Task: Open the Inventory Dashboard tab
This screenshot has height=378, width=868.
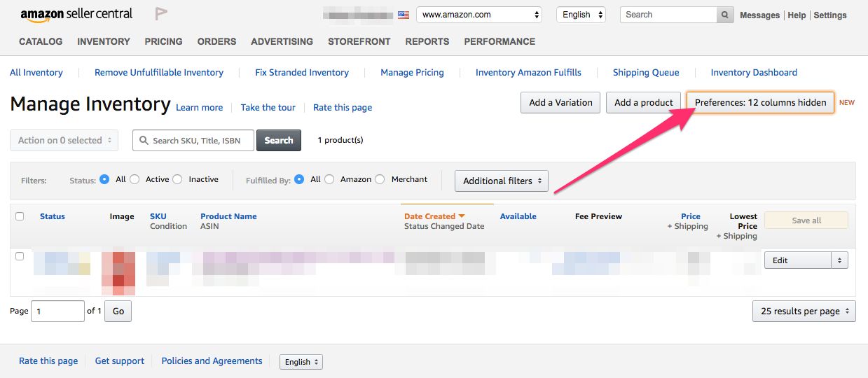Action: pos(754,72)
